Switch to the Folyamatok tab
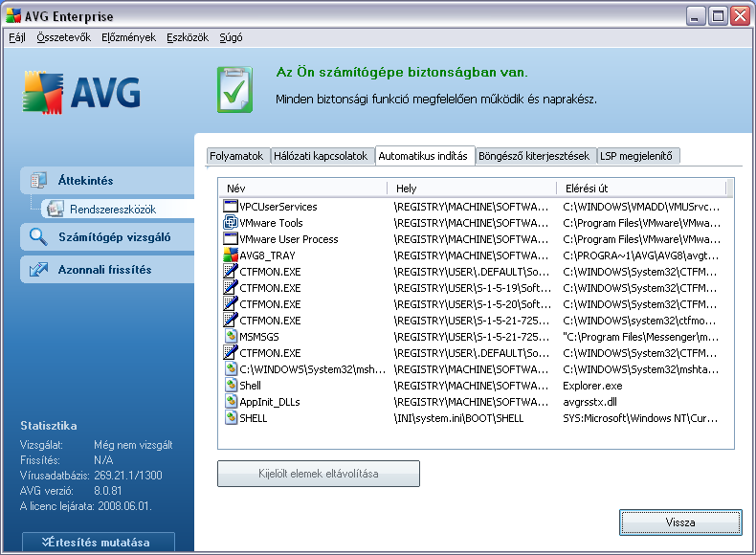This screenshot has height=555, width=756. [236, 156]
